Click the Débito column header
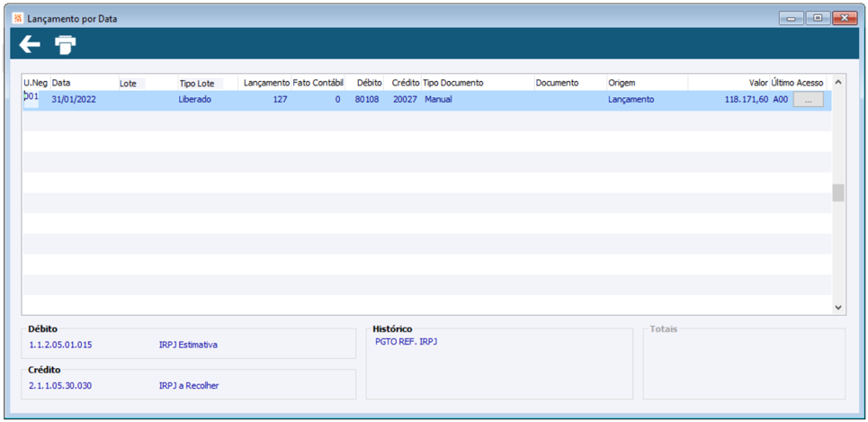The width and height of the screenshot is (868, 422). point(363,83)
